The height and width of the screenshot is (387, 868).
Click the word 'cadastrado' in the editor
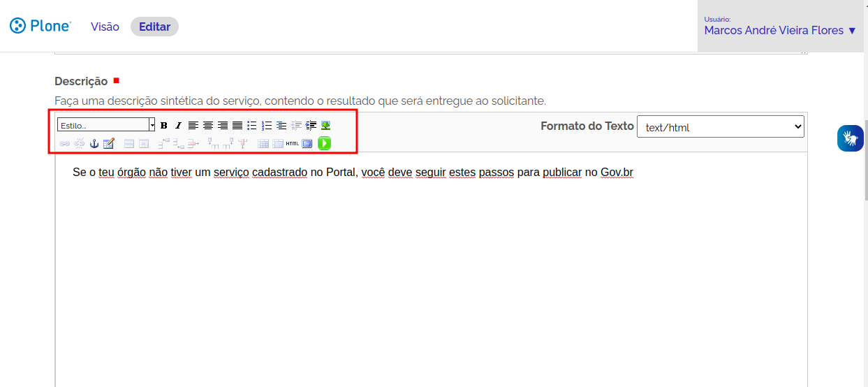[x=279, y=172]
